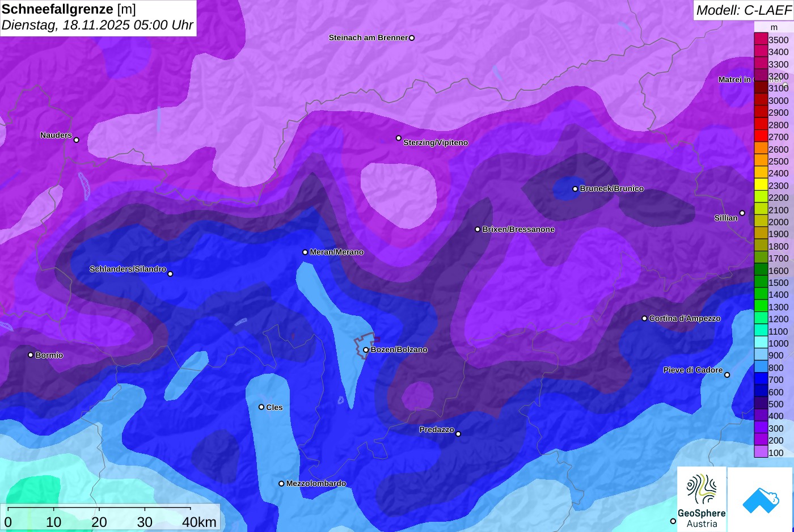This screenshot has width=794, height=532.
Task: Click the Modell: C-LAEF label
Action: point(744,10)
